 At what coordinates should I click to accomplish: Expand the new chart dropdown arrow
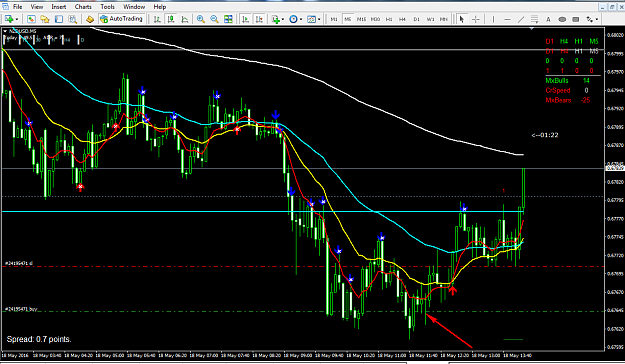coord(17,19)
